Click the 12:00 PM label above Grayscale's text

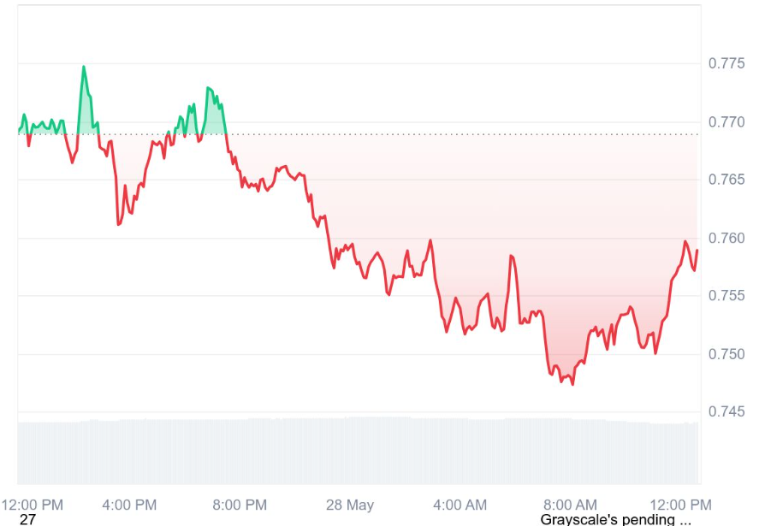click(680, 505)
